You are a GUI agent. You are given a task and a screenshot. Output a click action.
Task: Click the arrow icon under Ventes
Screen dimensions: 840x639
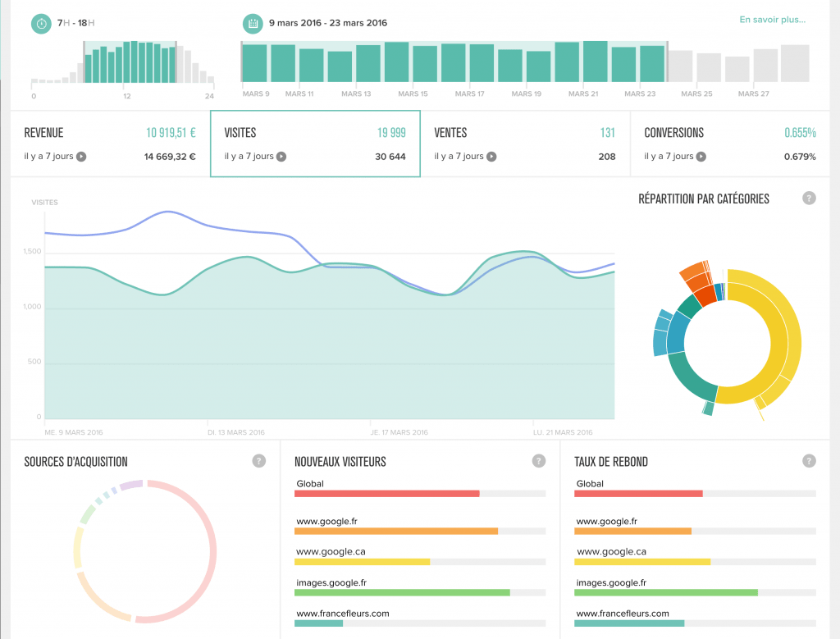point(491,157)
